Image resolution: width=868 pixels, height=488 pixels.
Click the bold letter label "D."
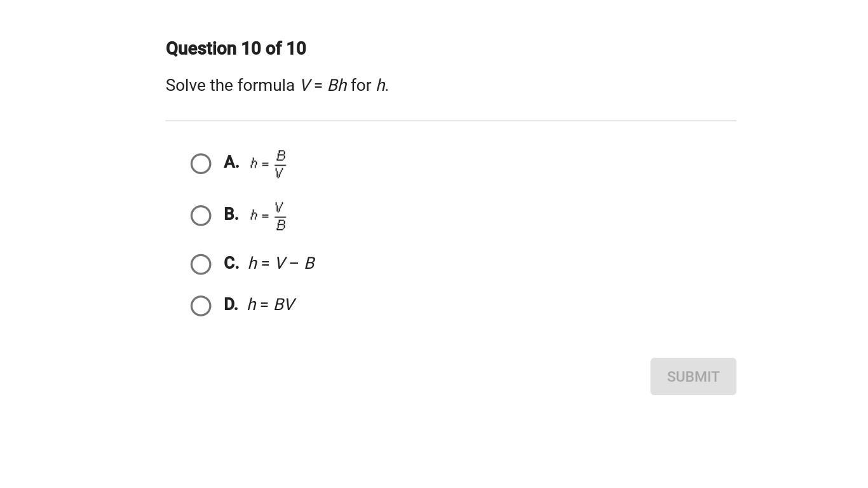231,304
